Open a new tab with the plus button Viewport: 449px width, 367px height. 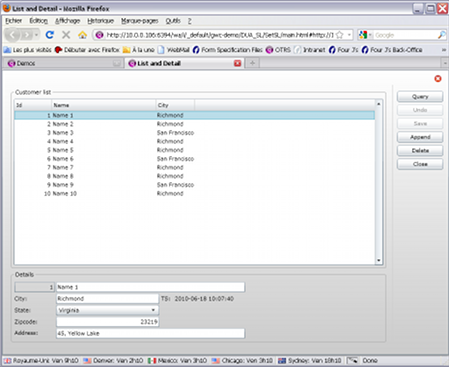coord(252,63)
